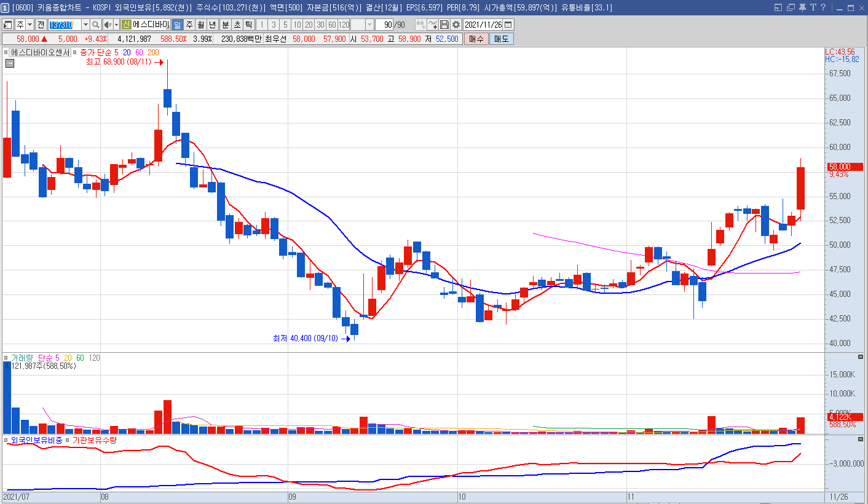868x504 pixels.
Task: Select interval 60 button
Action: click(x=332, y=25)
